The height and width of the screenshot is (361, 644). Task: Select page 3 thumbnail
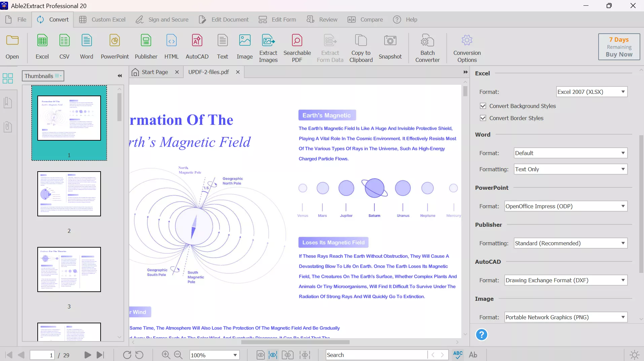pos(69,269)
